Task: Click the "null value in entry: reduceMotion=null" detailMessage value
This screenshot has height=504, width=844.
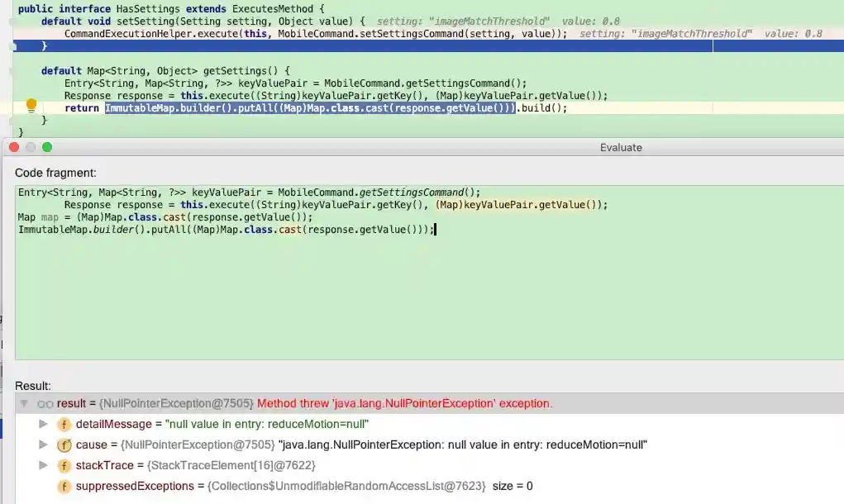Action: pyautogui.click(x=267, y=425)
